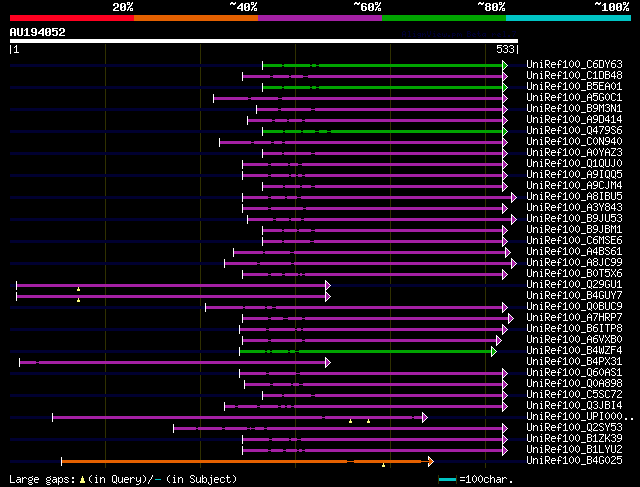The width and height of the screenshot is (640, 487).
Task: Select the UniRef100_Q3JBI4 label
Action: click(x=574, y=406)
